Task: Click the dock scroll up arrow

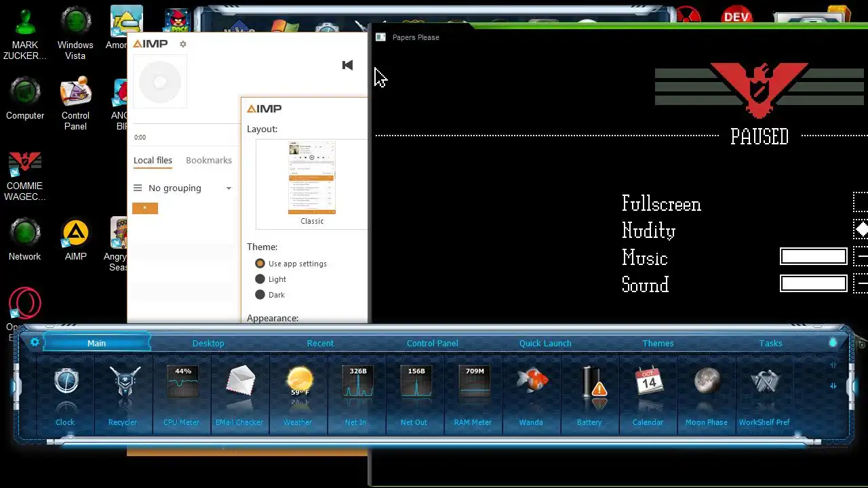Action: click(833, 365)
